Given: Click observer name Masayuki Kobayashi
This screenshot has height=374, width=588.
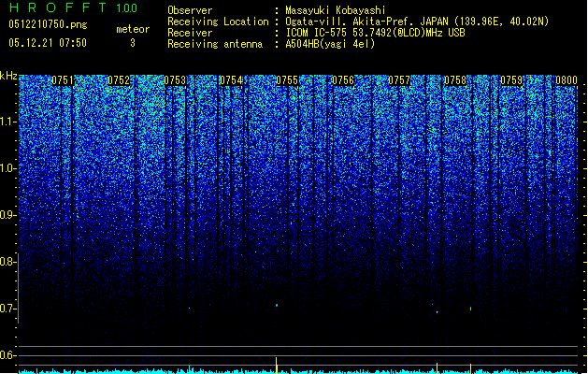Looking at the screenshot, I should (335, 10).
